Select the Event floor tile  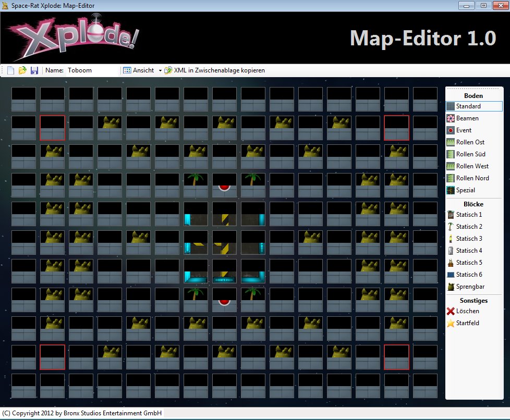pyautogui.click(x=463, y=130)
